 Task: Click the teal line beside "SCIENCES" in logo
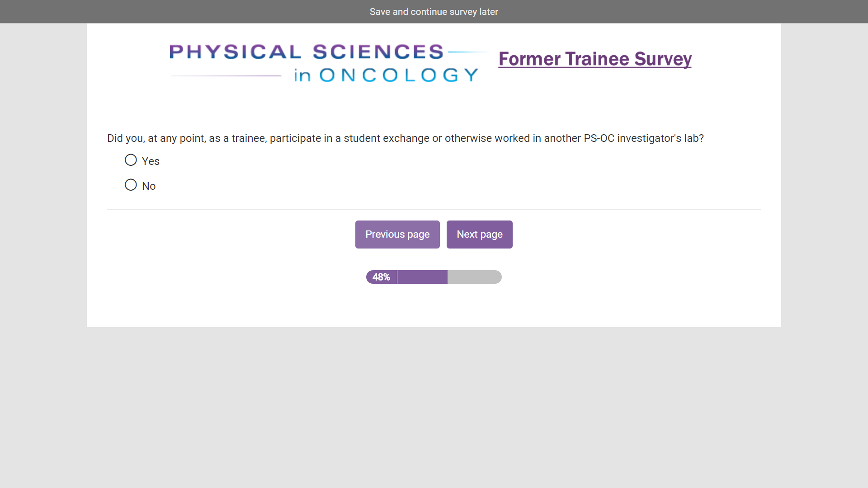pos(468,52)
